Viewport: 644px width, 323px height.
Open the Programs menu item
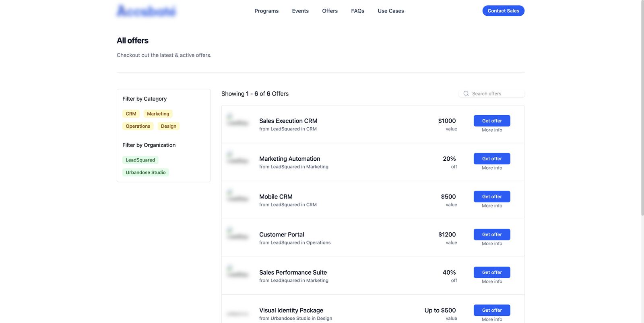pos(266,11)
